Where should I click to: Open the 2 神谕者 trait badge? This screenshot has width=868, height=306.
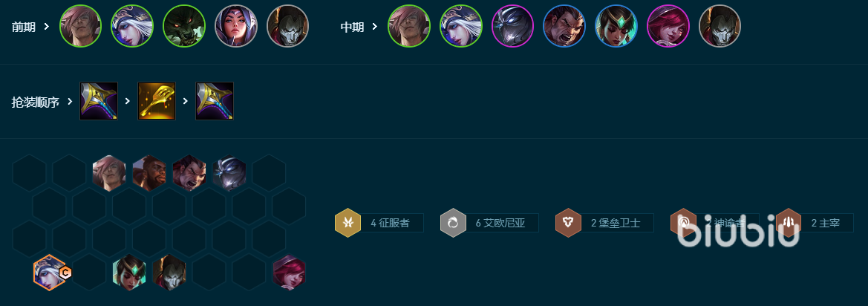pyautogui.click(x=714, y=223)
